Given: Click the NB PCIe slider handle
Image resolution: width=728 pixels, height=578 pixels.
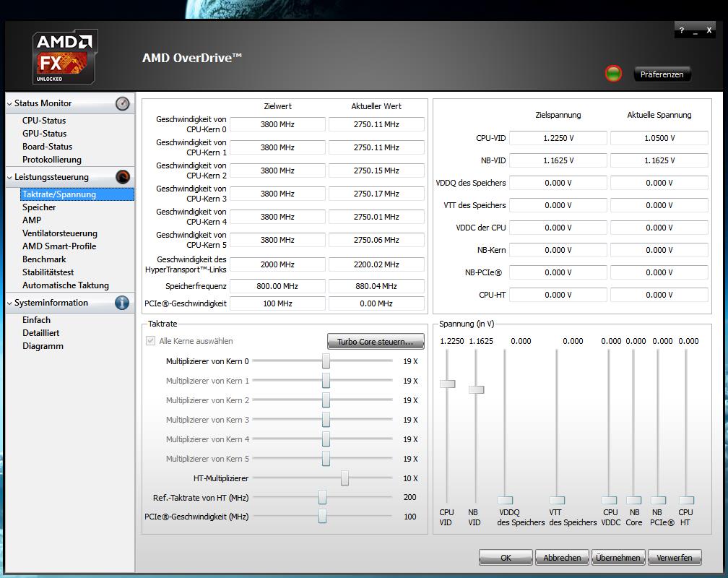Looking at the screenshot, I should 659,501.
